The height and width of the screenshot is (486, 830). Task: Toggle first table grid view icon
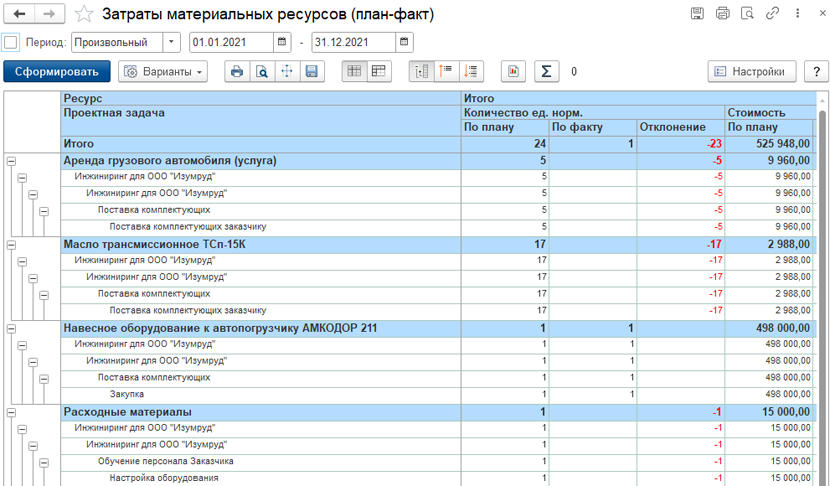354,71
